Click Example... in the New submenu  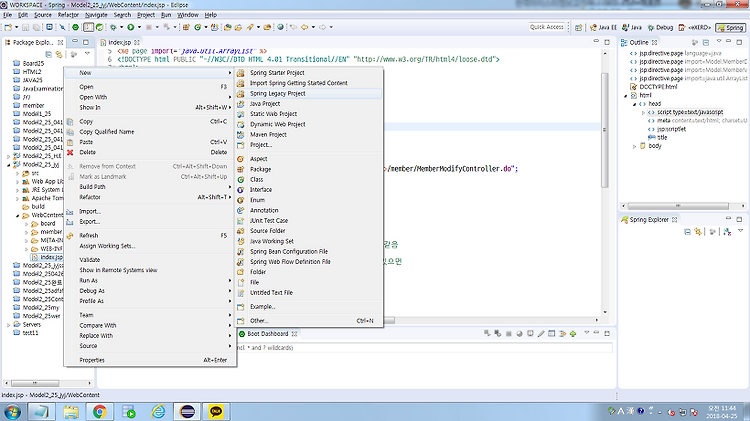click(263, 307)
